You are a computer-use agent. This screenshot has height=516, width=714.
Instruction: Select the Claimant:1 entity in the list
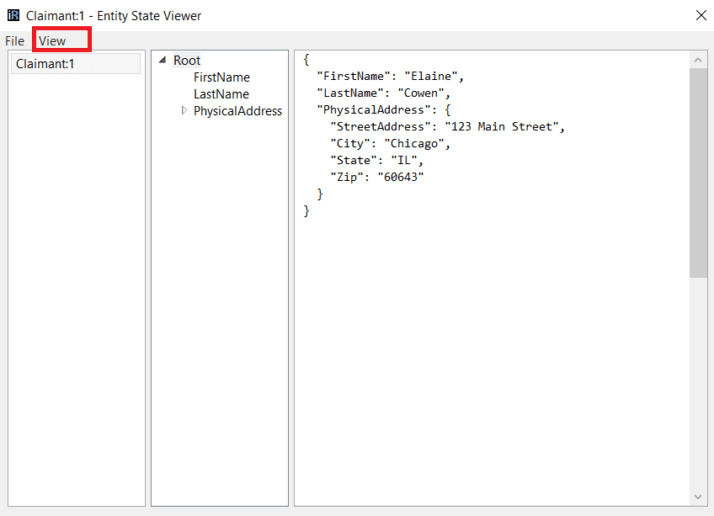click(x=45, y=64)
